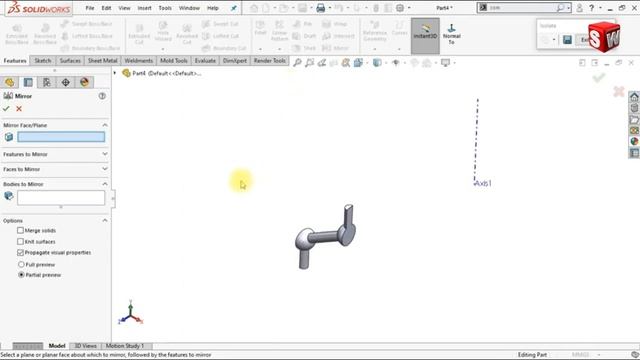The height and width of the screenshot is (360, 640).
Task: Switch to the Sketch tab
Action: coord(42,60)
